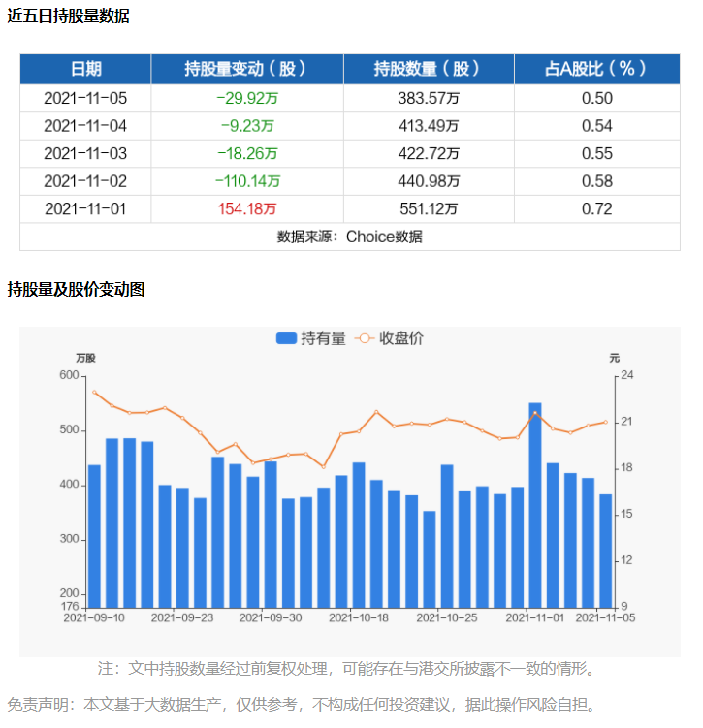Screen dimensions: 703x728
Task: Click the 数据来源：Choice数据 footer row
Action: point(350,237)
